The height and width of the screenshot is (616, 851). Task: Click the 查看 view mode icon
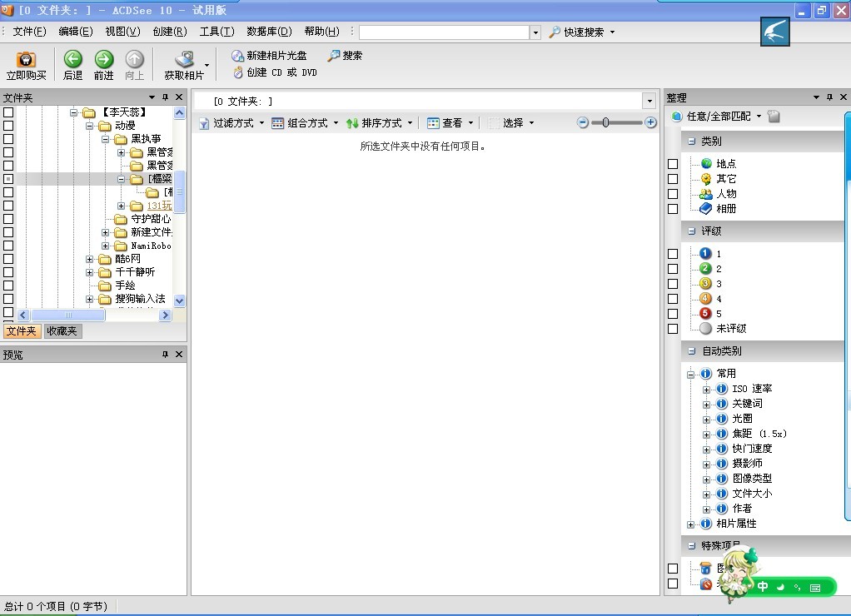click(x=433, y=123)
